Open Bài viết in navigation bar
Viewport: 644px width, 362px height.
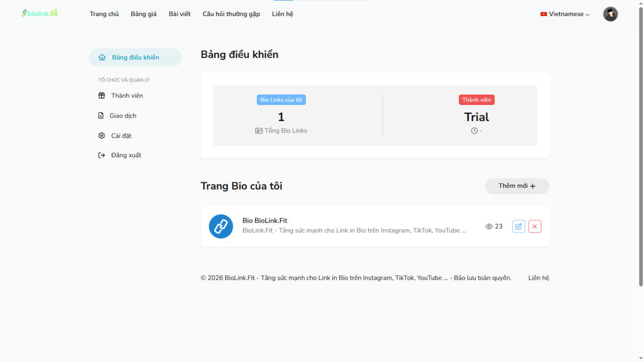pos(180,14)
